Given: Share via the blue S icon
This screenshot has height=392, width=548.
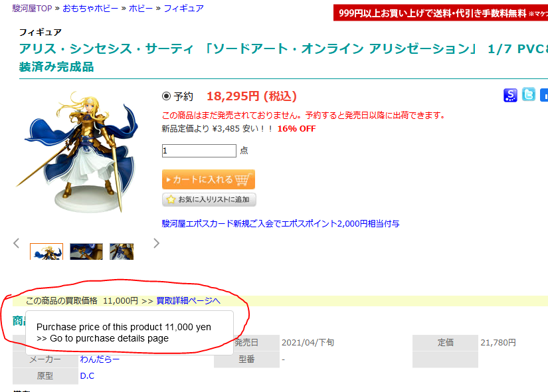Looking at the screenshot, I should click(510, 95).
